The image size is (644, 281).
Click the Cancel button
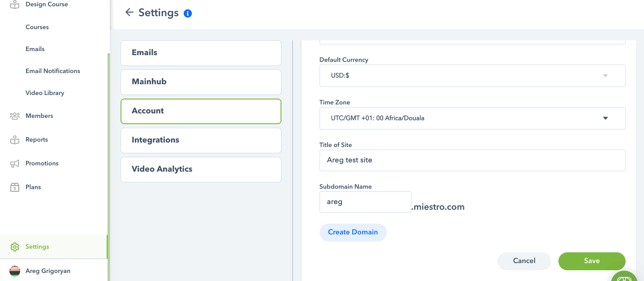[x=524, y=261]
